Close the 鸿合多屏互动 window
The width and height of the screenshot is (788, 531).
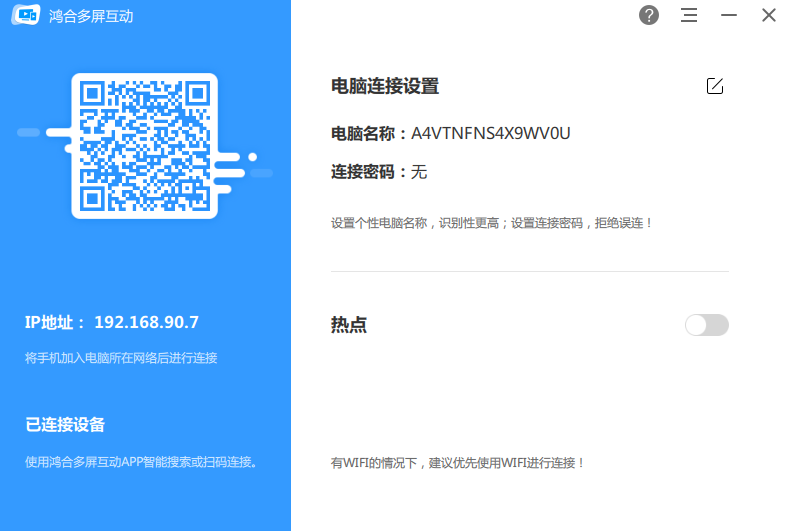click(x=768, y=15)
